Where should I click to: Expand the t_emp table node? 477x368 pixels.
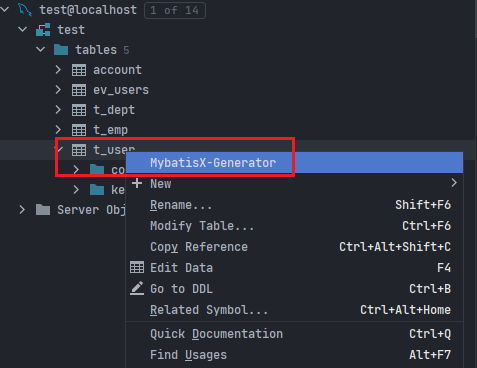click(58, 129)
